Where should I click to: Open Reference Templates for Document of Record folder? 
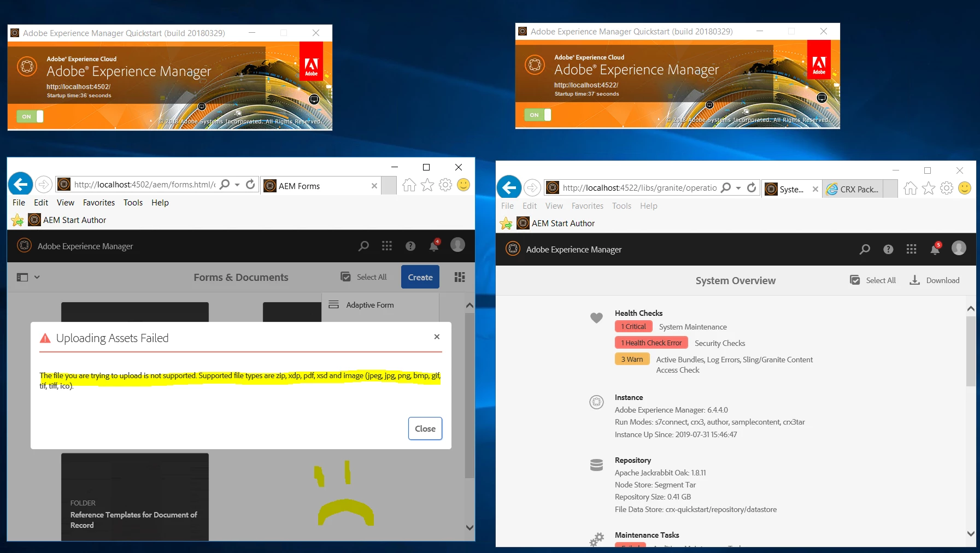134,497
